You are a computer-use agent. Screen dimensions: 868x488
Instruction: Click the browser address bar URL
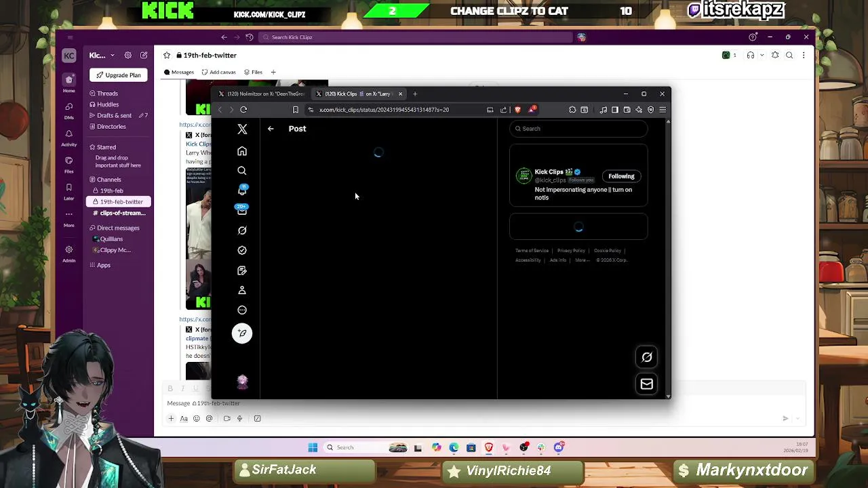(x=384, y=110)
